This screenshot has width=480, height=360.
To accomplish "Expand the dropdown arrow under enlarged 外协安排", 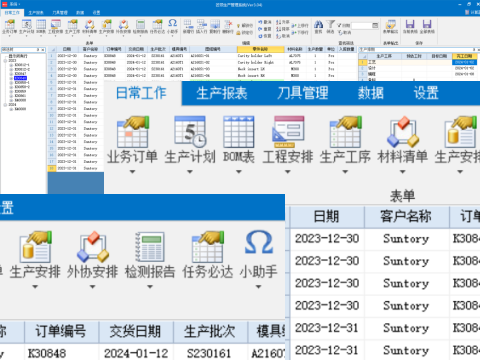I will [x=93, y=287].
